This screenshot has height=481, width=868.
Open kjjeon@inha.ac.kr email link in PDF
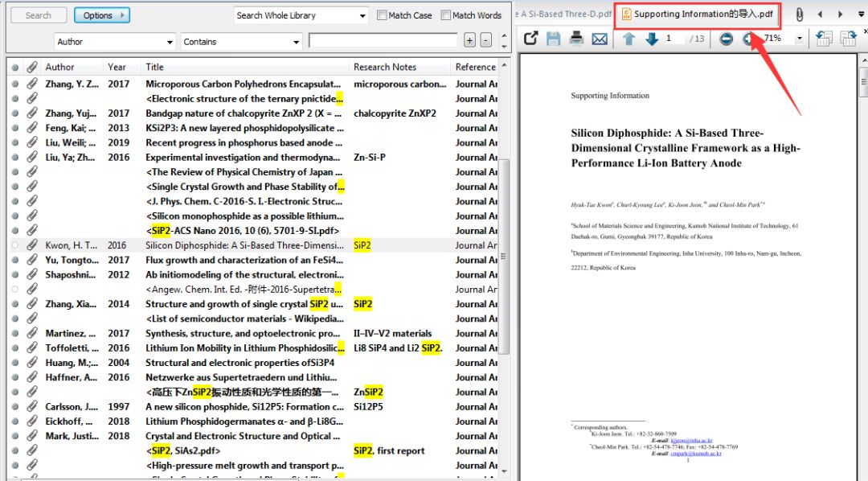tap(691, 441)
